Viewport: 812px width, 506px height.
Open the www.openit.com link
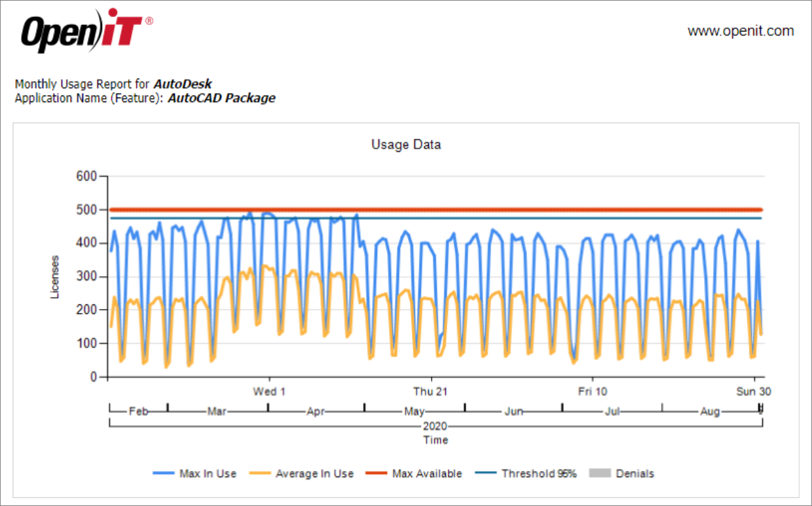[x=741, y=31]
